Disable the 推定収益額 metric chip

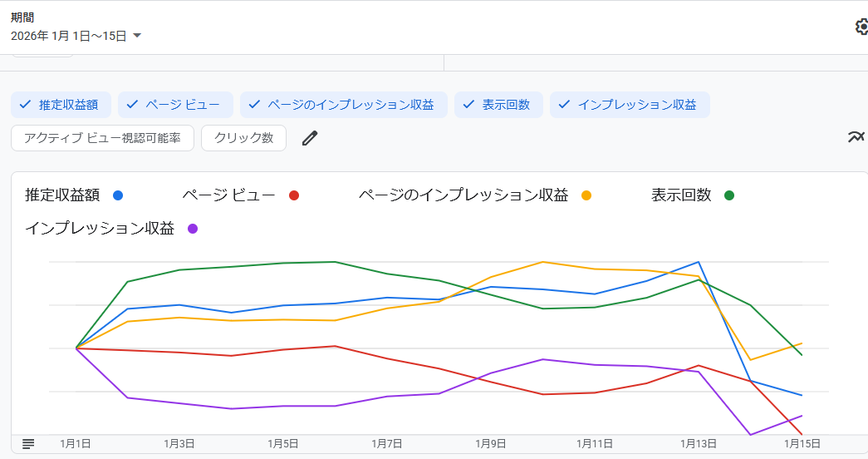[x=61, y=105]
